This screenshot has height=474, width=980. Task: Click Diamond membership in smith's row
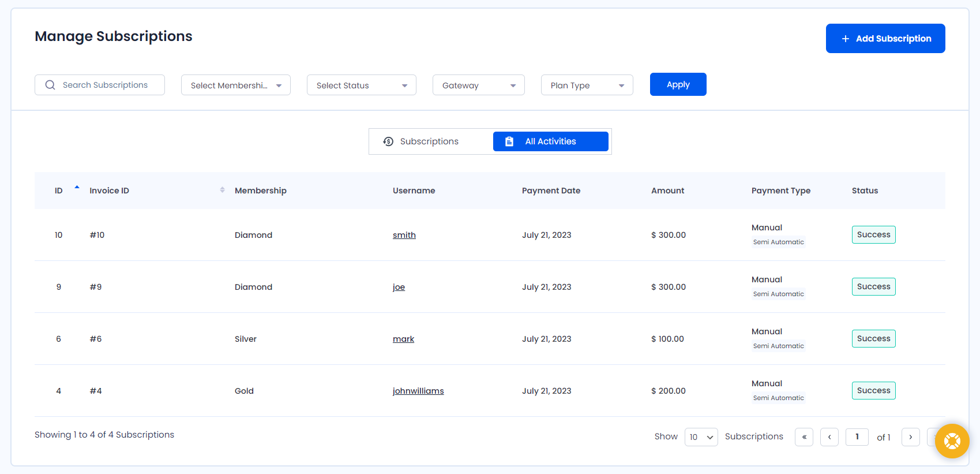(x=253, y=235)
